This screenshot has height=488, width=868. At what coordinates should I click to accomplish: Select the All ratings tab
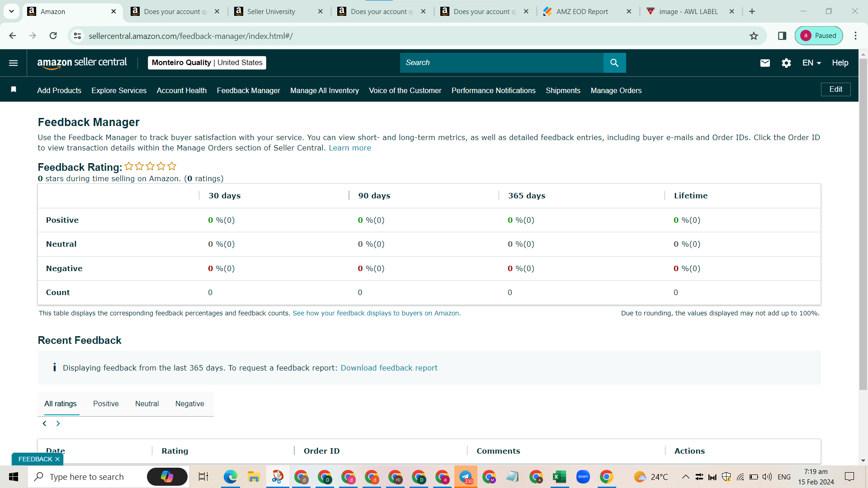tap(60, 404)
